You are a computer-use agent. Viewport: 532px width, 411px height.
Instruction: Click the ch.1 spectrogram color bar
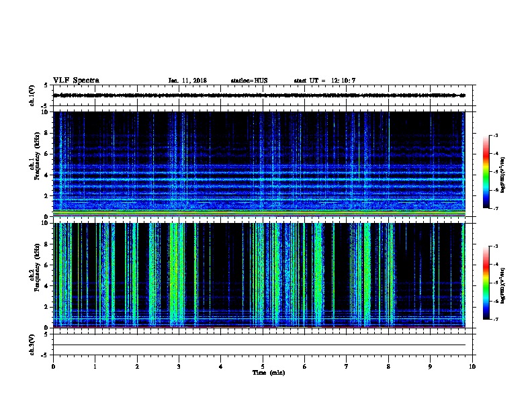486,172
